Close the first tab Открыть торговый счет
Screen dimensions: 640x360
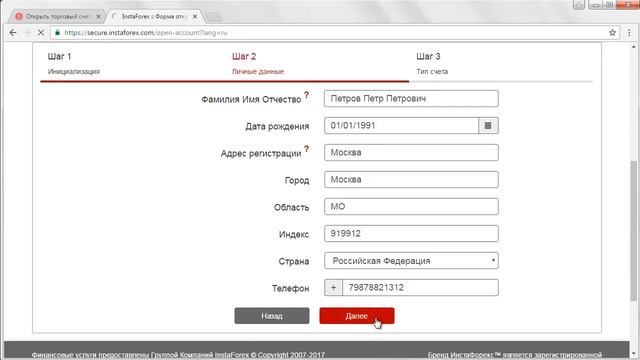[98, 16]
